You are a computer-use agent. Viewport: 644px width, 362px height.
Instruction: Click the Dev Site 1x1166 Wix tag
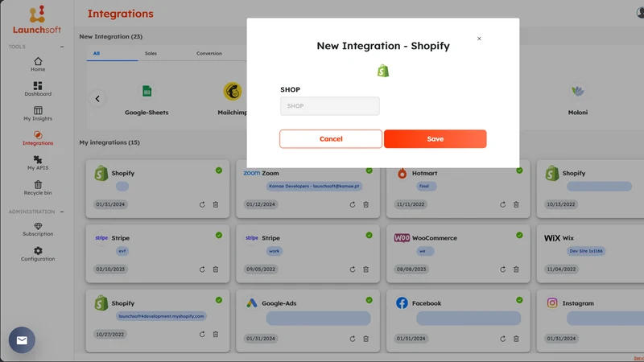click(586, 251)
